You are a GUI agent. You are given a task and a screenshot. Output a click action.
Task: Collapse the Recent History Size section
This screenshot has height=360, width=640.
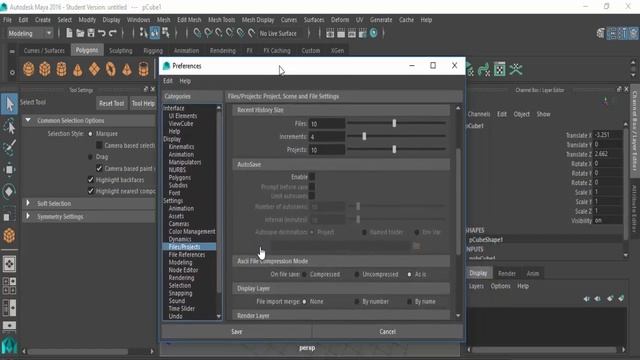(341, 110)
